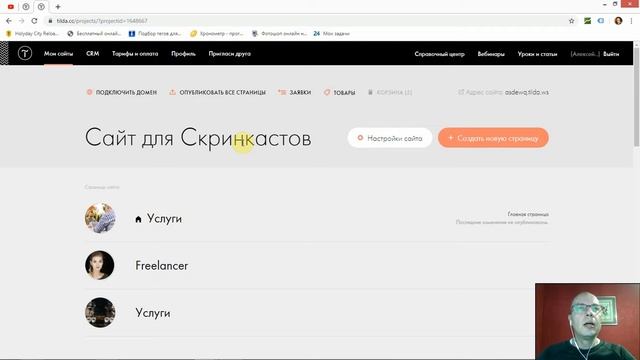Screen dimensions: 640x360
Task: Open the Chrome three-dot menu
Action: pyautogui.click(x=631, y=21)
